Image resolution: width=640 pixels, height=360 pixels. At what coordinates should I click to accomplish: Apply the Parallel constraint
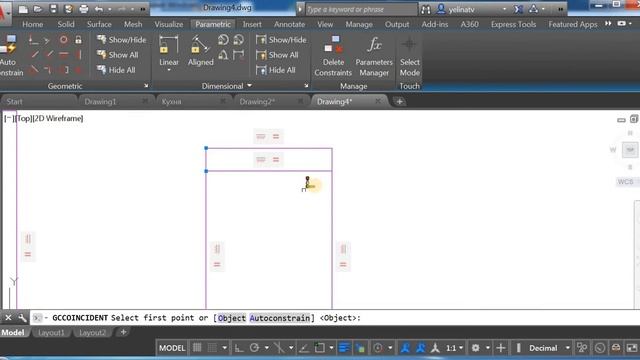34,54
